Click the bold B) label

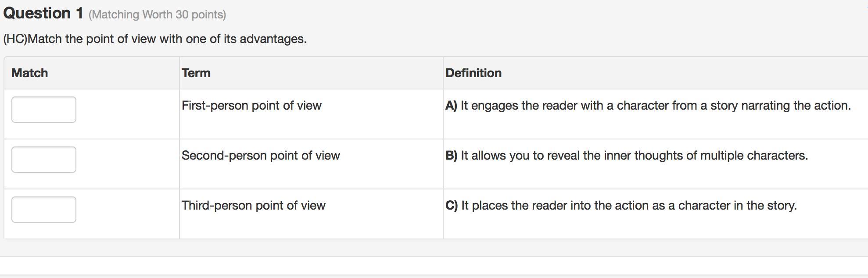pos(451,155)
